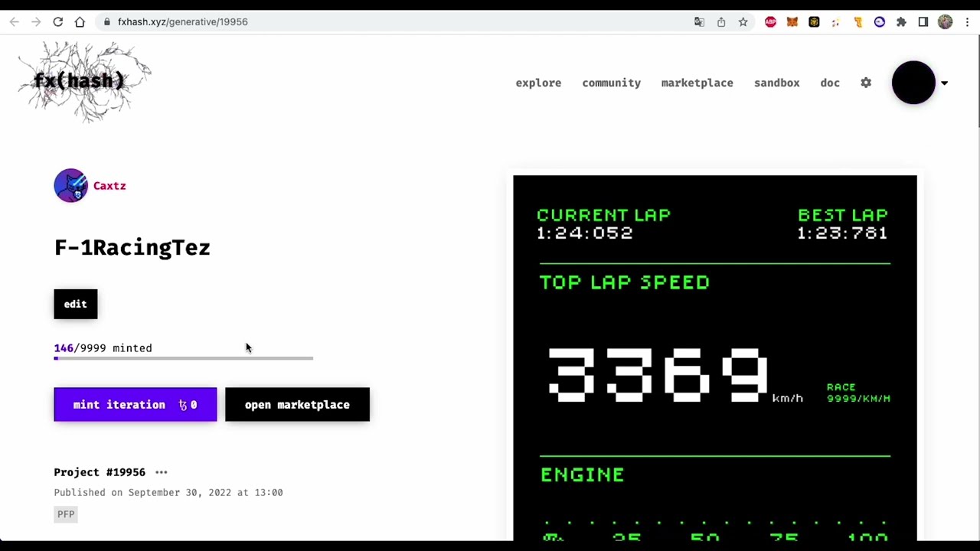Click the published date text

coord(168,493)
